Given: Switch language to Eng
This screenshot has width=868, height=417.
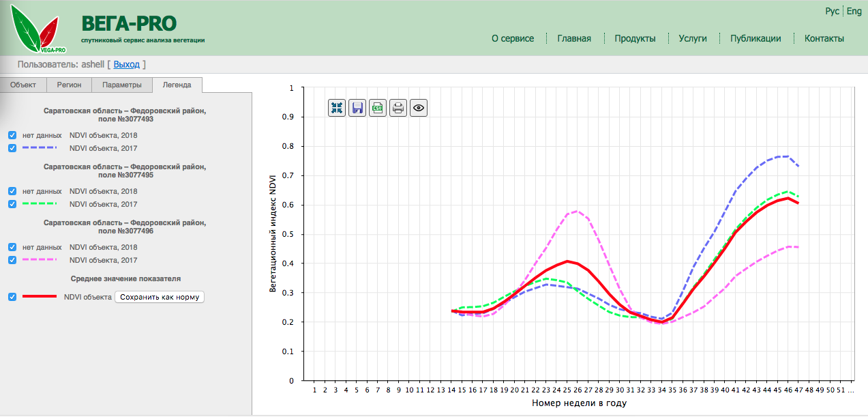Looking at the screenshot, I should tap(854, 12).
